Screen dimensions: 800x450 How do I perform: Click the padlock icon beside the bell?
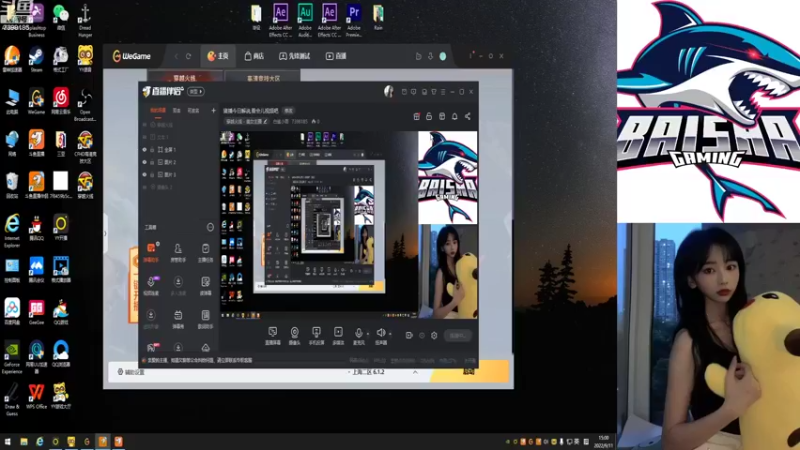tap(429, 116)
